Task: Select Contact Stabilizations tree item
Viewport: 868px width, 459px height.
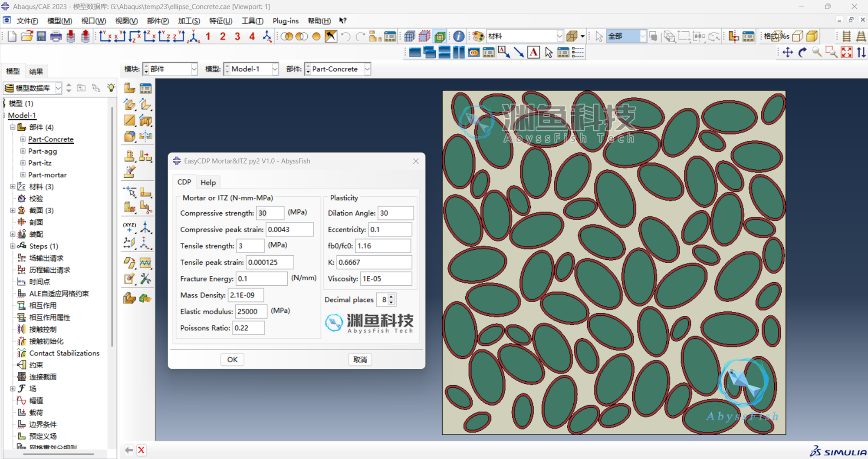Action: point(64,353)
